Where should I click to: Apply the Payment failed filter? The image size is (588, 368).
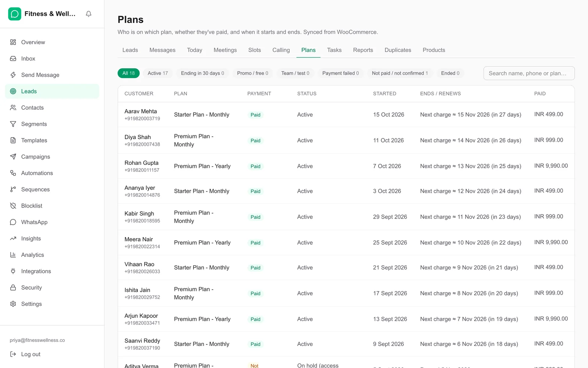coord(341,73)
